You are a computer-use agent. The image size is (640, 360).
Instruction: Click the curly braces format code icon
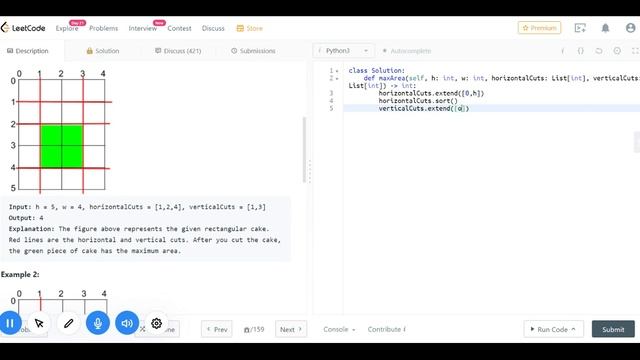(580, 51)
